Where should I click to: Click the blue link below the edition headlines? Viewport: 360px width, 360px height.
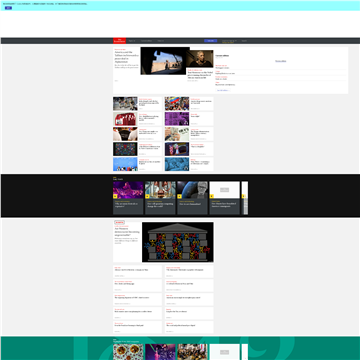coord(223,90)
